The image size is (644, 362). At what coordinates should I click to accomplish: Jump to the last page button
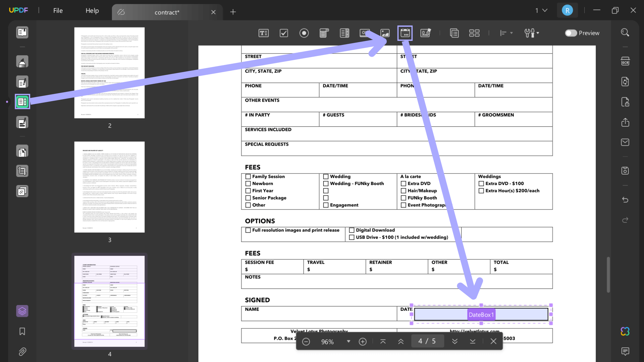(x=473, y=341)
